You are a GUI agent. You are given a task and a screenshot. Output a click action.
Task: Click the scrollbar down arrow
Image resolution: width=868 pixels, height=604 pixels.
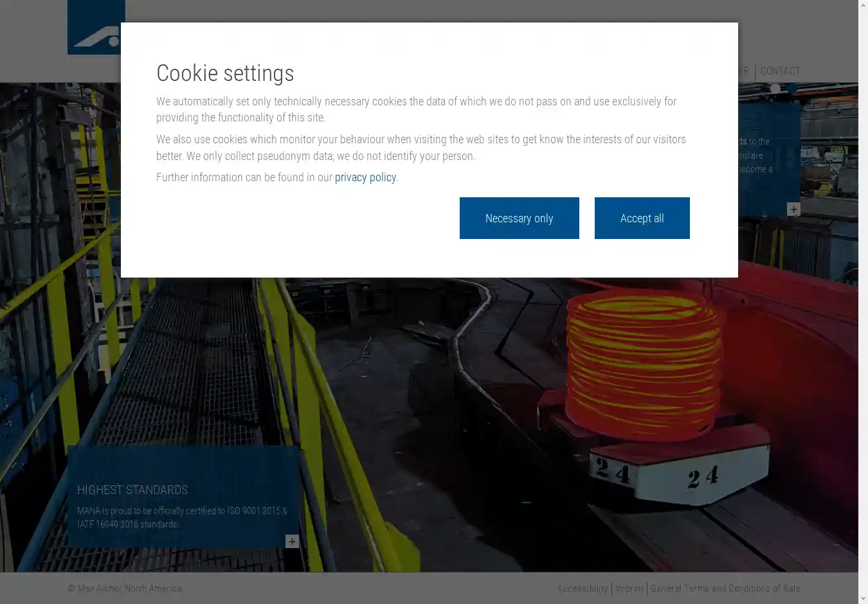point(863,598)
